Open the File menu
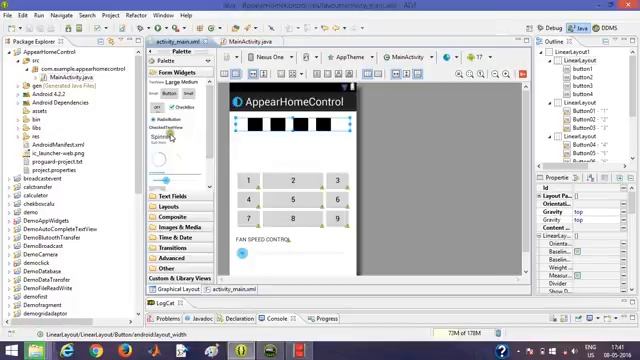640x360 pixels. (x=7, y=16)
